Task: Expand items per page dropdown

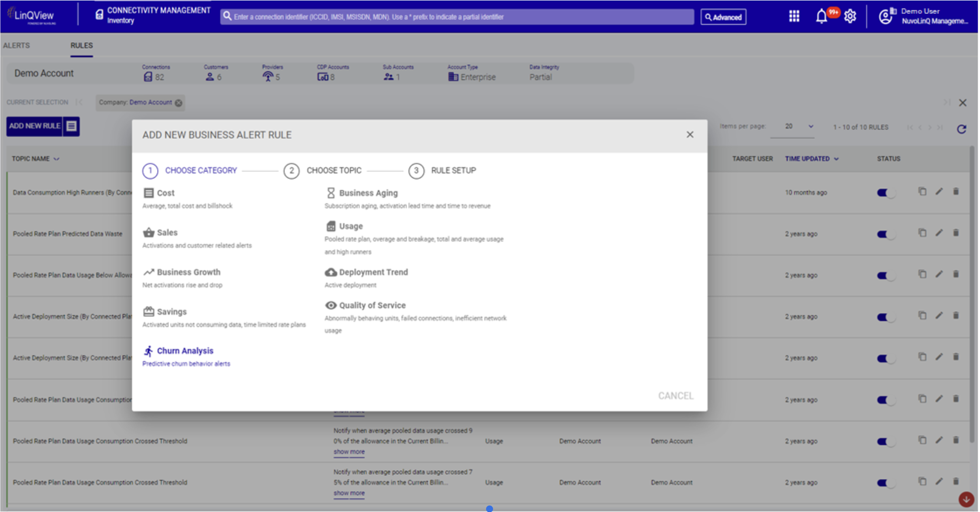Action: pyautogui.click(x=810, y=127)
